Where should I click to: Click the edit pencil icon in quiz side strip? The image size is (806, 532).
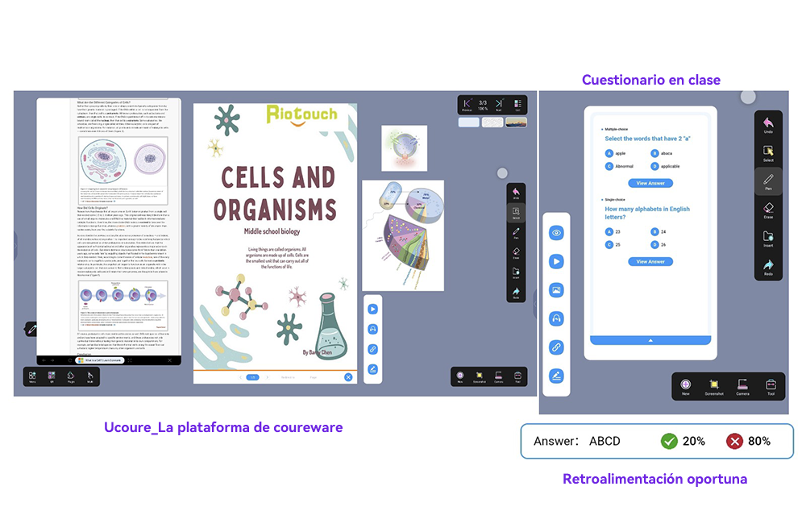pos(556,376)
